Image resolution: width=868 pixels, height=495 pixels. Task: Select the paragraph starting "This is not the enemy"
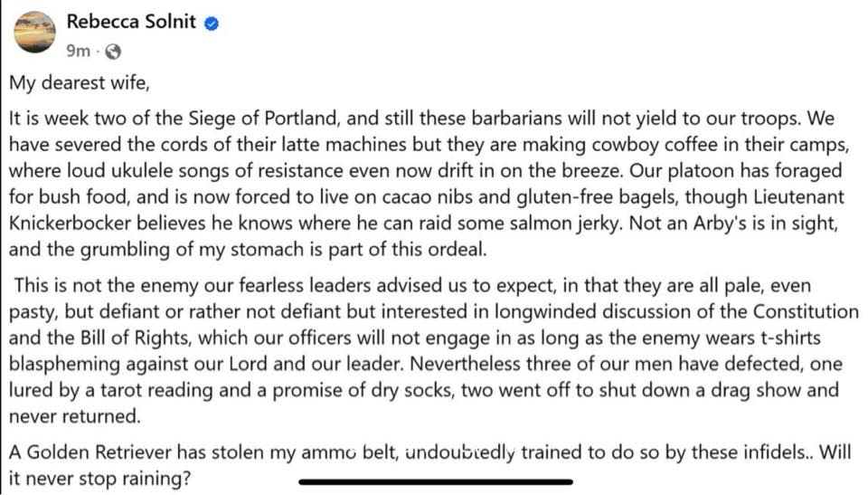tap(433, 350)
